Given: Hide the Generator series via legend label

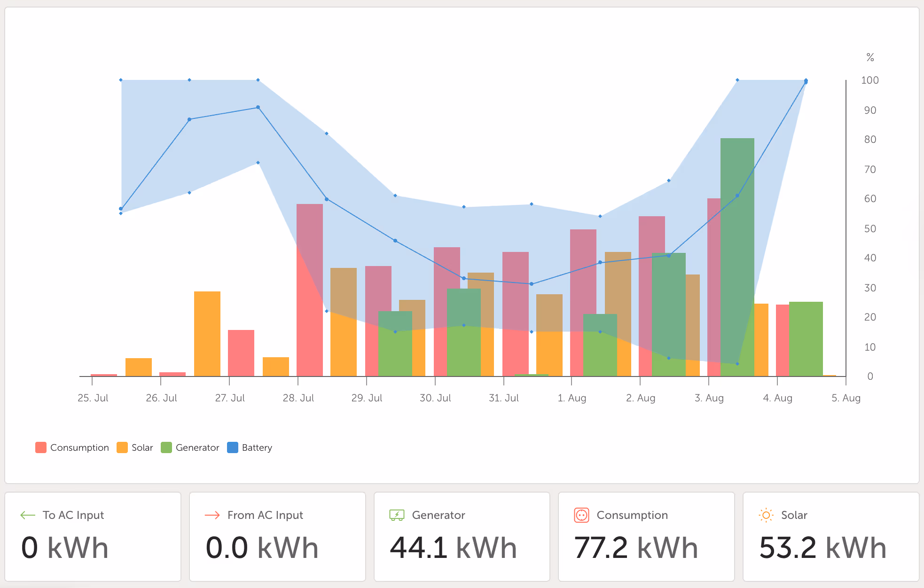Looking at the screenshot, I should pyautogui.click(x=197, y=447).
